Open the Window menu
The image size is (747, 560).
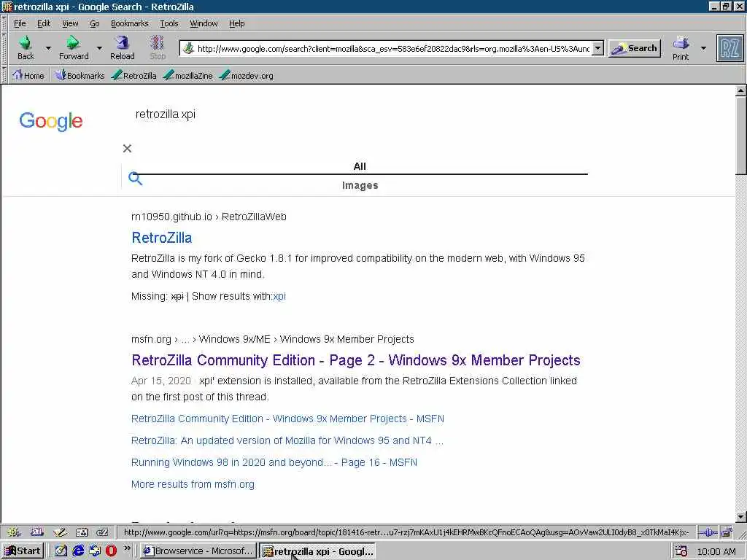click(204, 23)
